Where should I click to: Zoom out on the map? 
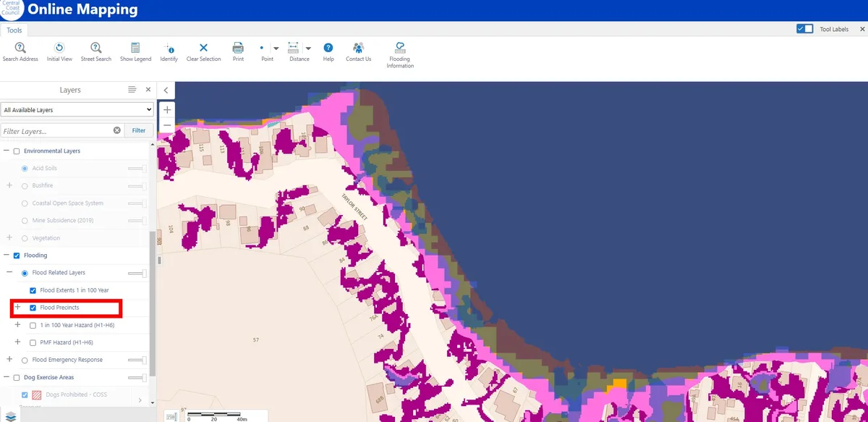pos(167,125)
